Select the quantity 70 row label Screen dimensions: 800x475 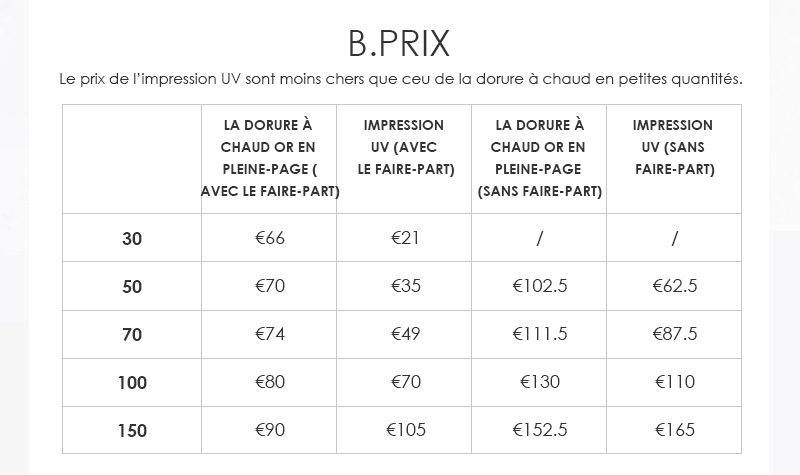[132, 335]
